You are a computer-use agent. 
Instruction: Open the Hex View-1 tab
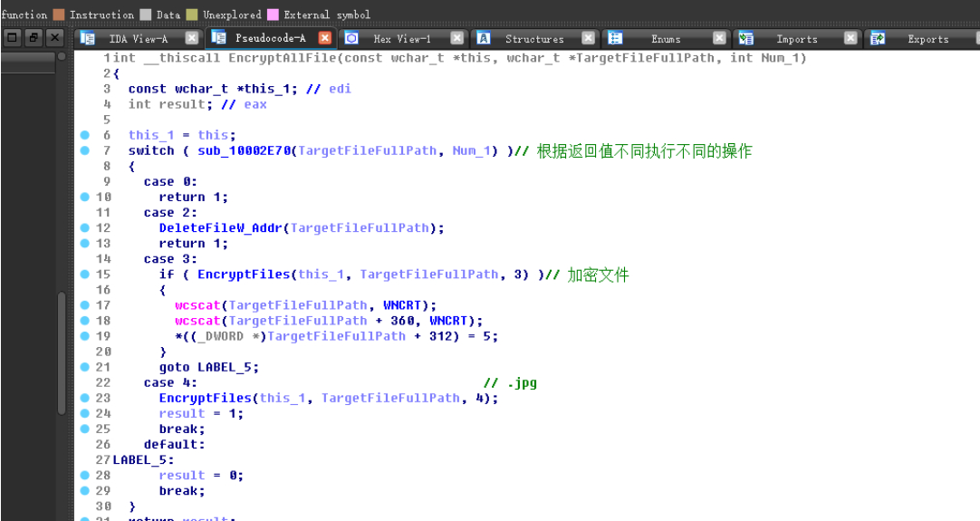tap(402, 39)
